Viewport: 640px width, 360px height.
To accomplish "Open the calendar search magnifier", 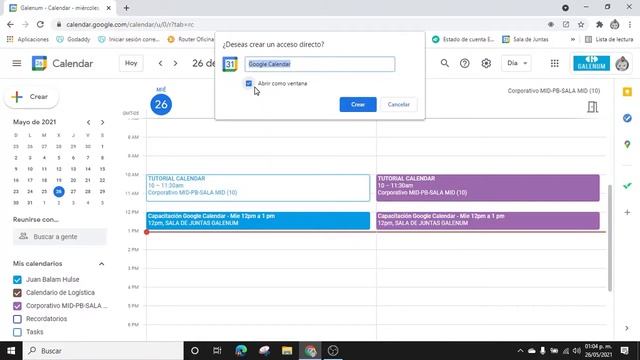I will pyautogui.click(x=444, y=63).
